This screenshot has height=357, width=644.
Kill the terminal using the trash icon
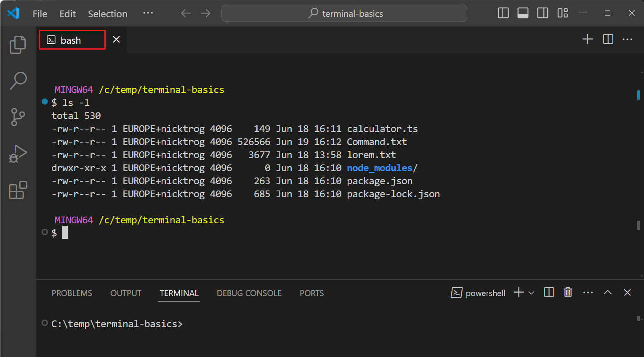pos(567,292)
